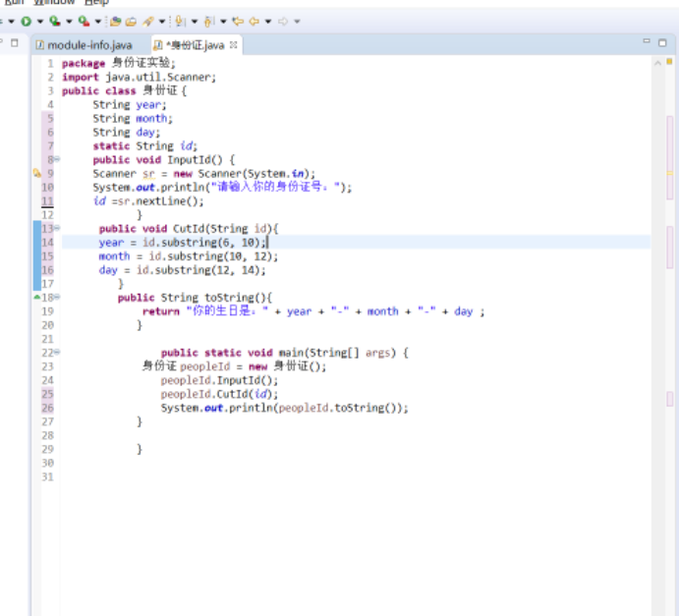The height and width of the screenshot is (616, 680).
Task: Click the Run Last Tool icon with red toolbox
Action: [x=84, y=21]
